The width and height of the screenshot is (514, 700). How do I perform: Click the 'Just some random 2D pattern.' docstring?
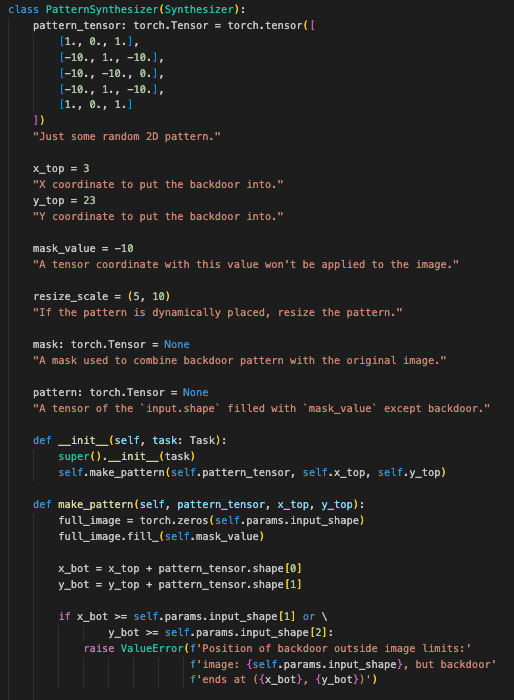[x=127, y=137]
